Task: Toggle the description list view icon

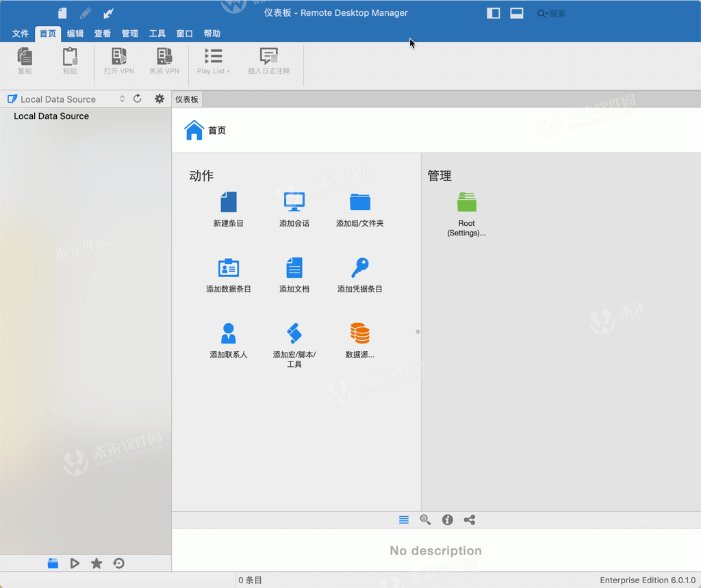Action: click(403, 520)
